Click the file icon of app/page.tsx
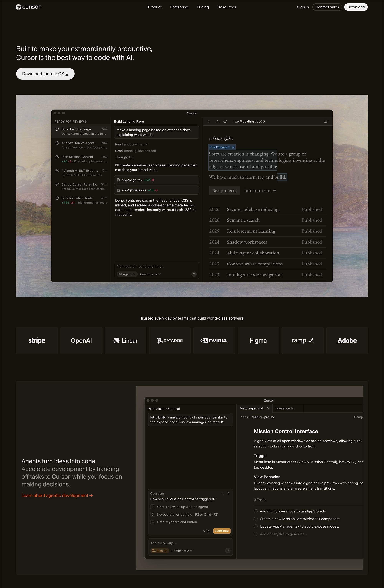 coord(118,180)
